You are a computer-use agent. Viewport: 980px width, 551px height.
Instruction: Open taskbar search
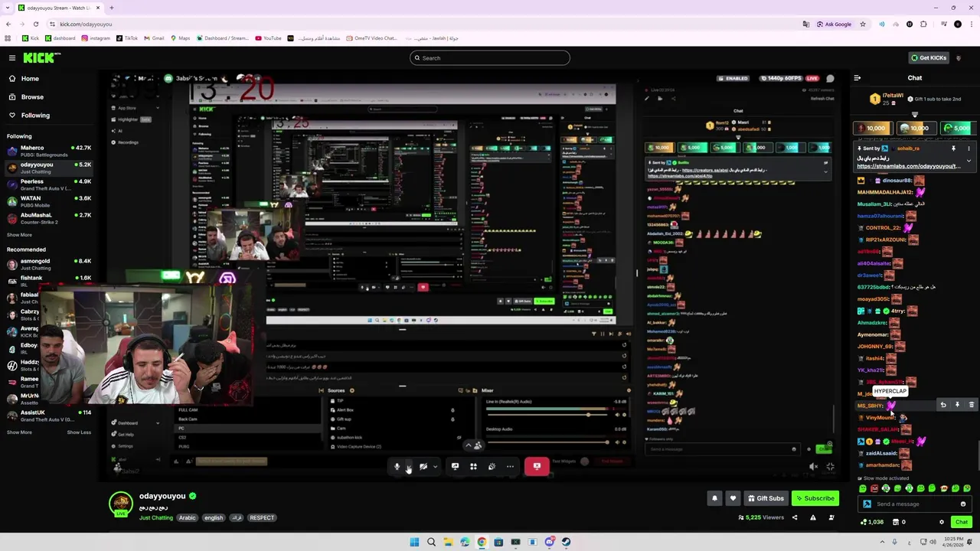(x=431, y=542)
